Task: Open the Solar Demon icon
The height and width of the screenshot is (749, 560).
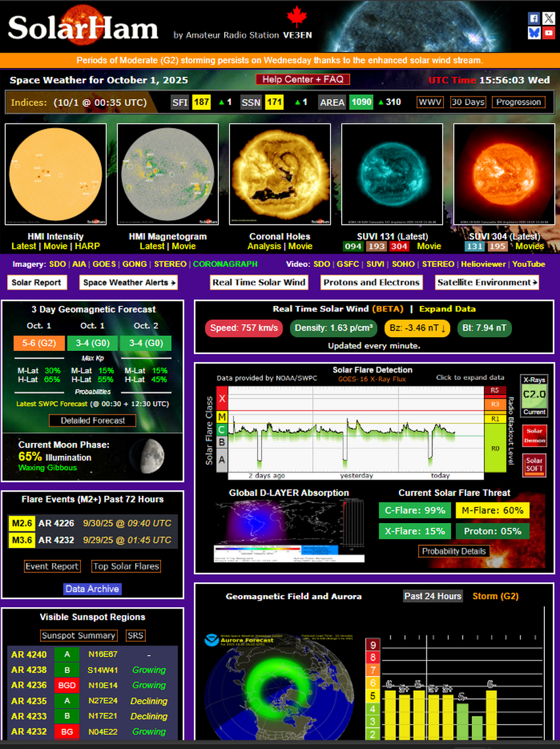Action: 534,436
